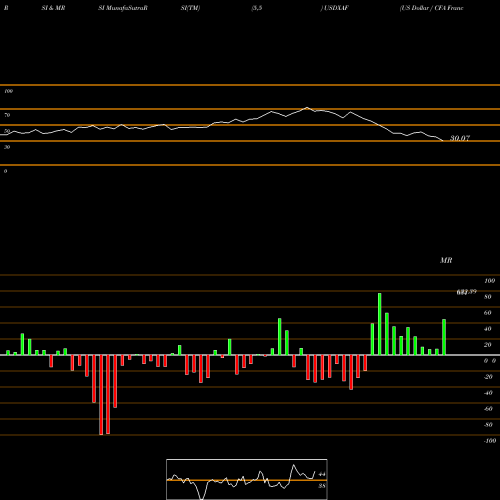The image size is (500, 500).
Task: Click the 60 label on MR axis
Action: point(487,313)
